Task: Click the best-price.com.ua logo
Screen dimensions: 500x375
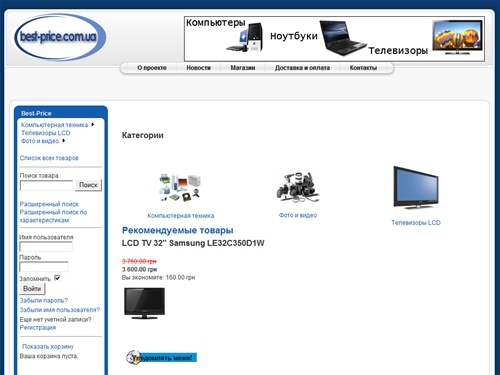Action: pyautogui.click(x=60, y=37)
